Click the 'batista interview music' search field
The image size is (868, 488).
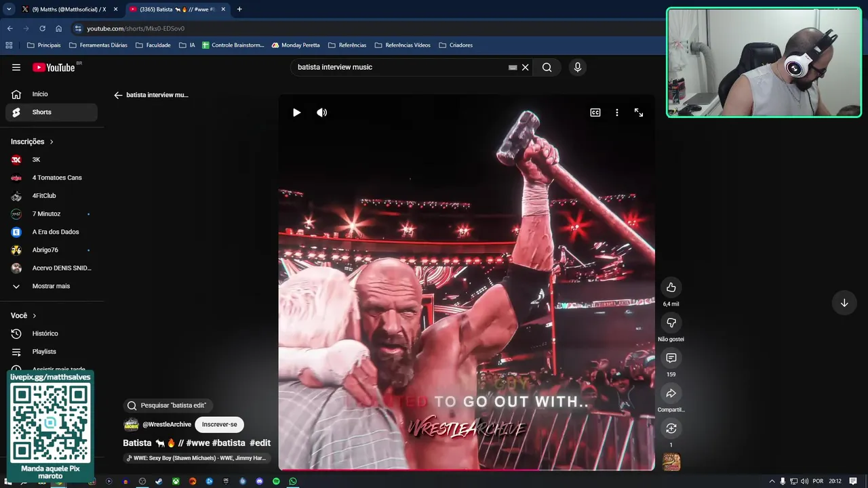click(400, 67)
